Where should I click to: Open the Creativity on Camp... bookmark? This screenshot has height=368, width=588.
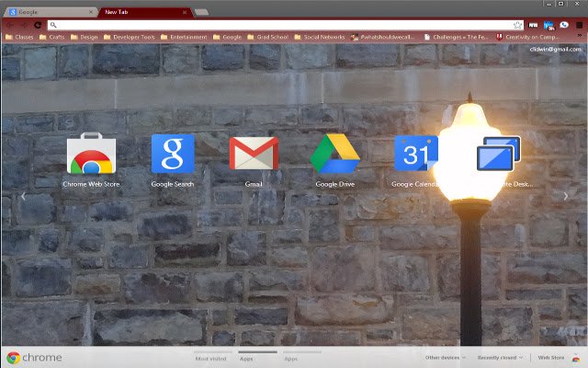526,37
